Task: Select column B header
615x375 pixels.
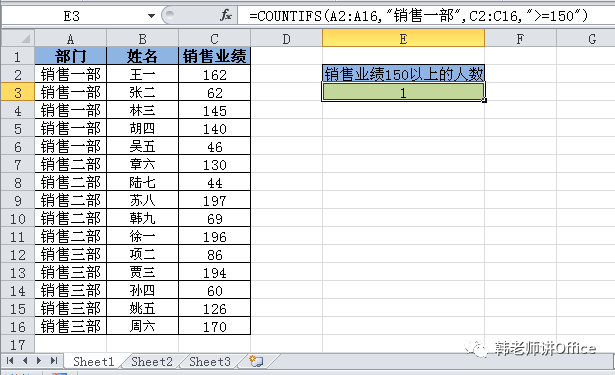Action: click(142, 39)
